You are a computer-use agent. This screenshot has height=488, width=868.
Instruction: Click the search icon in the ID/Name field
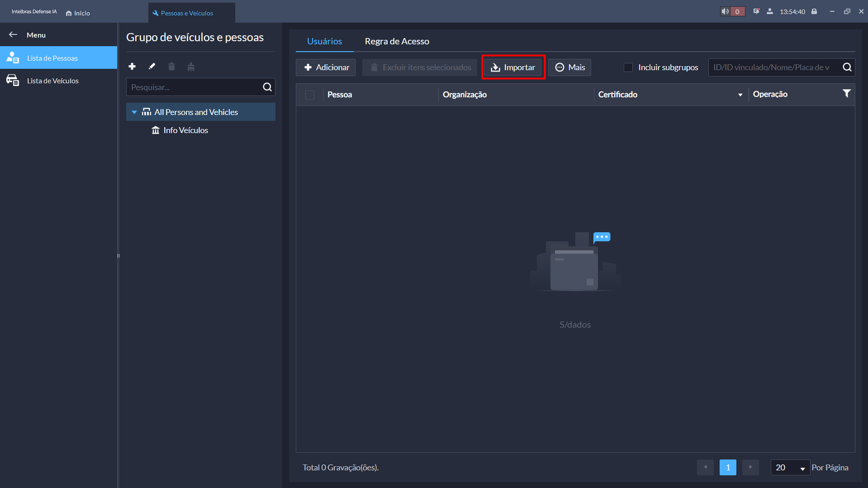point(847,67)
